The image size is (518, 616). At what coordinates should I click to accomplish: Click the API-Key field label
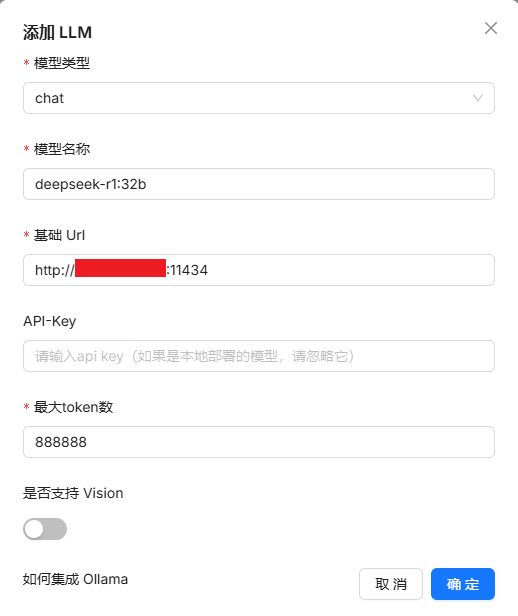coord(49,321)
